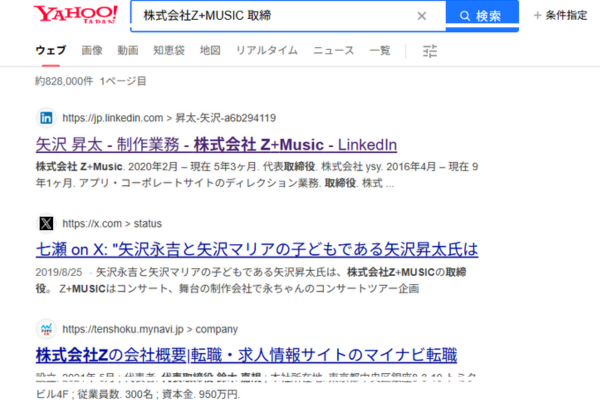
Task: Click the 約828,000件 result count text
Action: [x=64, y=81]
